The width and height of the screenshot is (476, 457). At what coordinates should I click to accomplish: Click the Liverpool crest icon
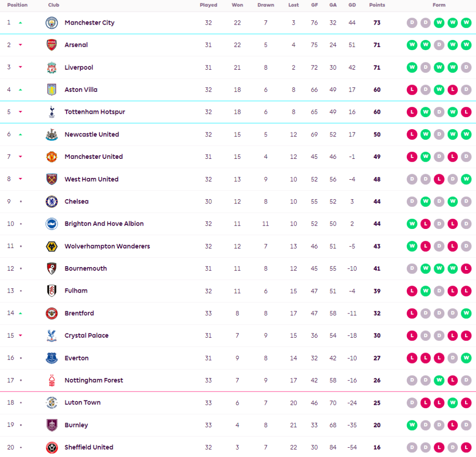tap(52, 67)
